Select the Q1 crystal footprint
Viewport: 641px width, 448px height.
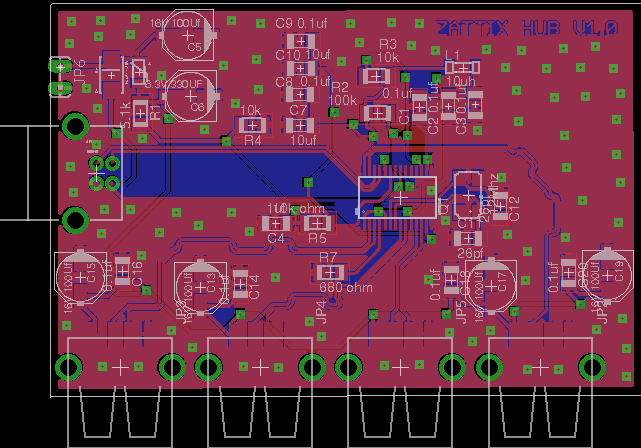[468, 196]
